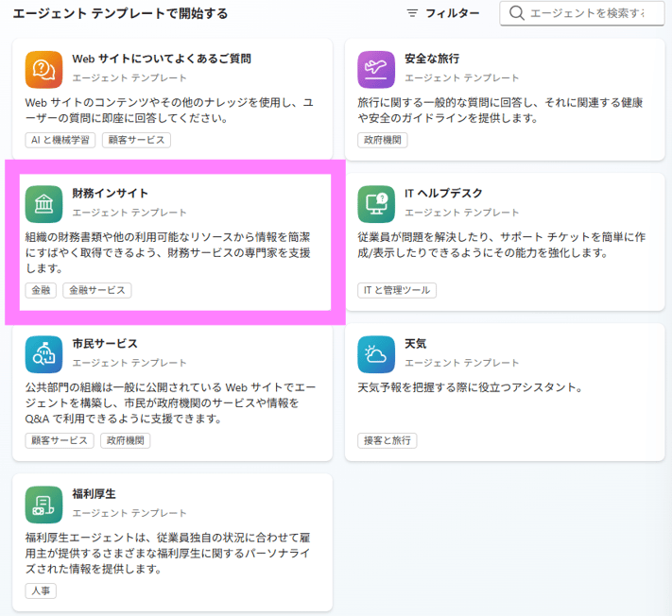Click the search magnifier icon
Viewport: 672px width, 616px height.
click(x=516, y=13)
